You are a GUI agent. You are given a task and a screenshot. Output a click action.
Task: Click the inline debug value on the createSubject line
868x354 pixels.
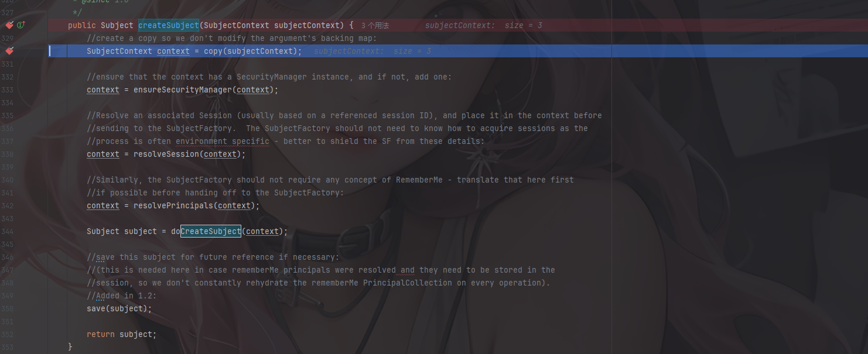point(483,26)
